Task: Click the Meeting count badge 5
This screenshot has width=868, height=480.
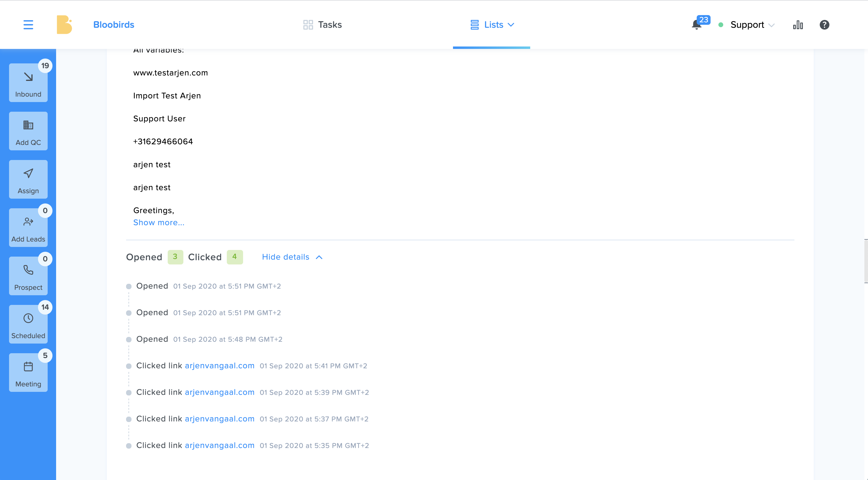Action: (x=45, y=355)
